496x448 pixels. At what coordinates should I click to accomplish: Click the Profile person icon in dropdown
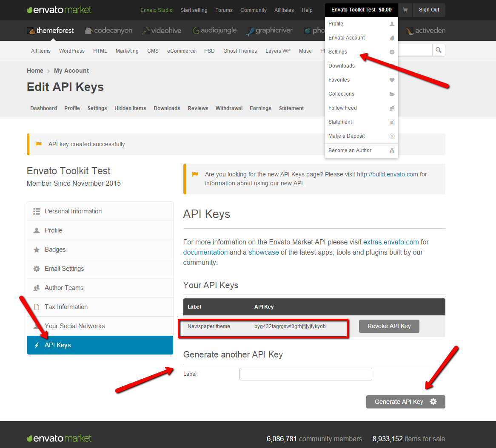[x=392, y=24]
